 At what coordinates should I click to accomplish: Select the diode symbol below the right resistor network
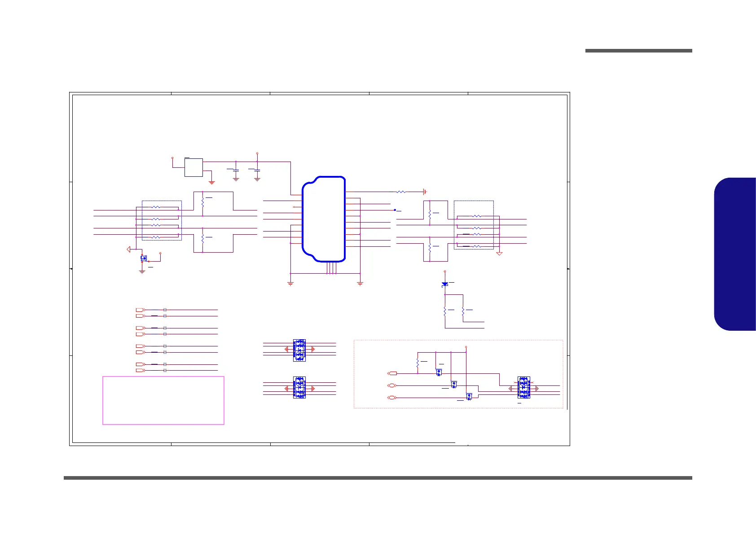(445, 284)
